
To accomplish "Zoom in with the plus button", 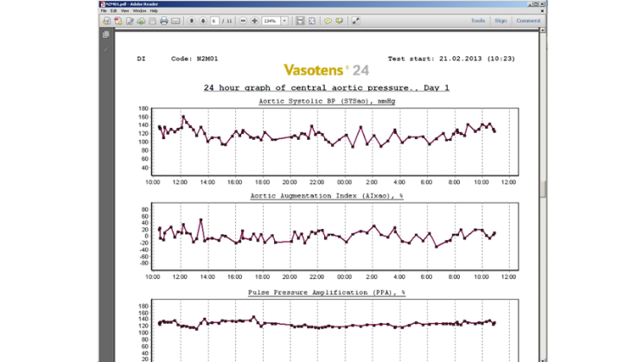I will point(255,21).
